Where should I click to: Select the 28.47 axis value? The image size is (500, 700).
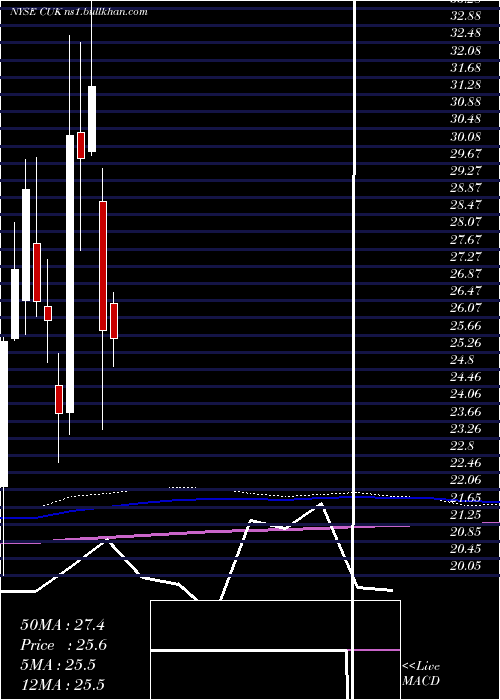tap(465, 205)
